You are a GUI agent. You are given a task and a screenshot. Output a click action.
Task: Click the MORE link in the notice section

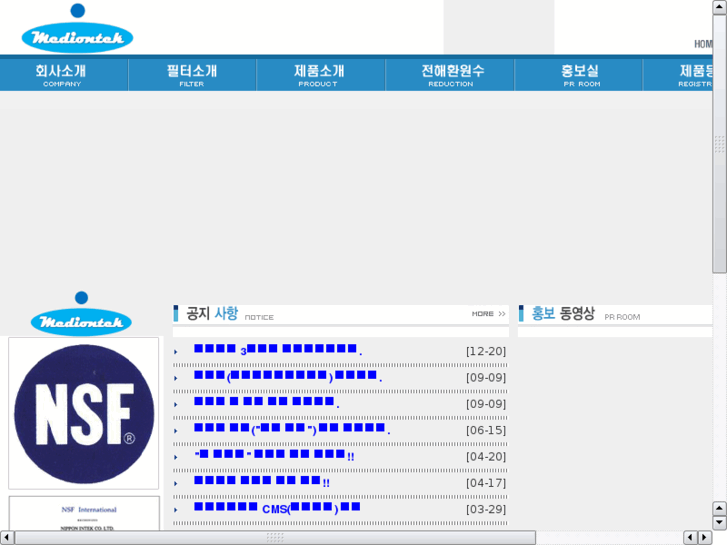tap(488, 314)
